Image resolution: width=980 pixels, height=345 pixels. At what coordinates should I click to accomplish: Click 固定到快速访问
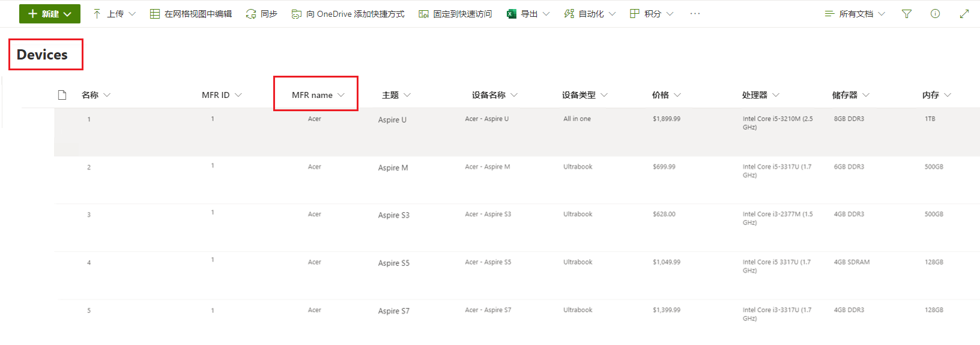tap(456, 14)
